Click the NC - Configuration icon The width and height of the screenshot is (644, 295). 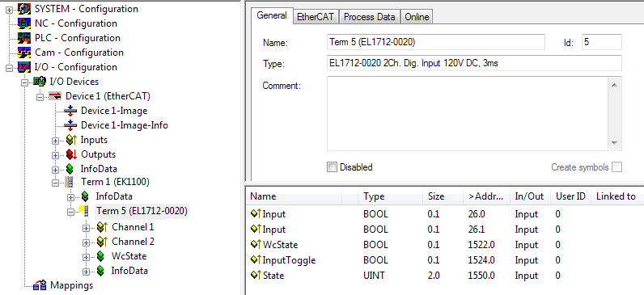point(24,23)
